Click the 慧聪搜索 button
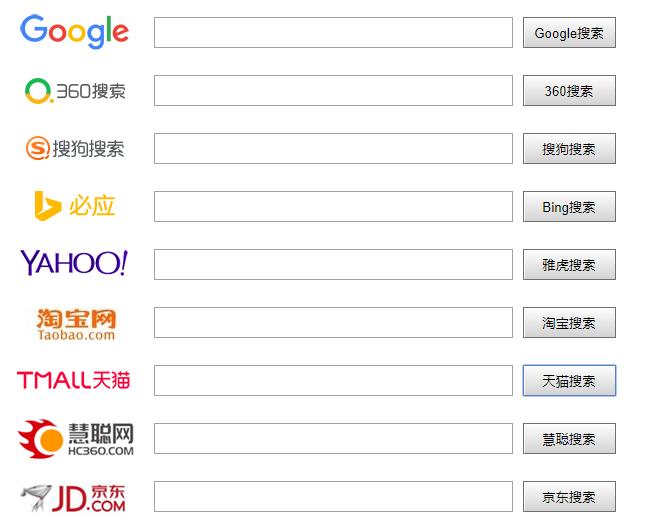Viewport: 649px width, 524px height. pos(569,438)
